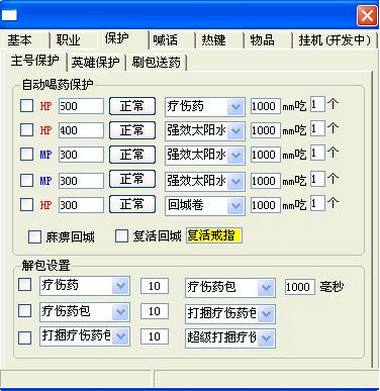Image resolution: width=380 pixels, height=391 pixels.
Task: Check the 打捆疗伤药 unpack row checkbox
Action: (25, 337)
